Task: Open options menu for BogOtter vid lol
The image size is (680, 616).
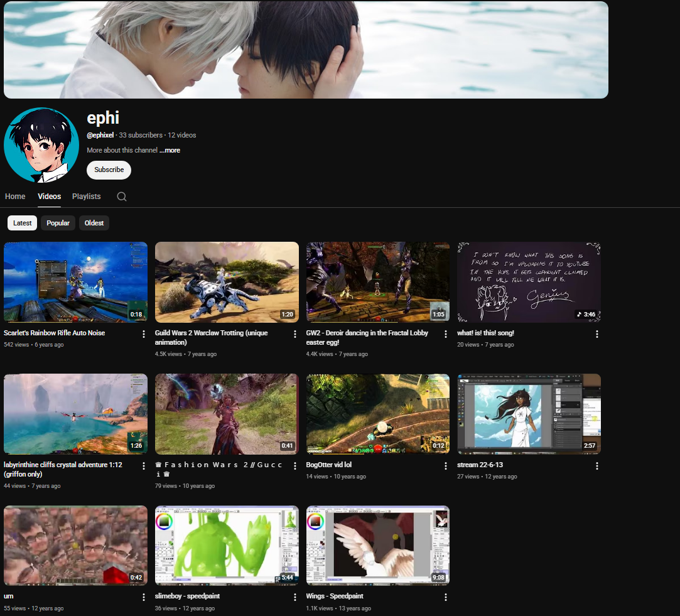Action: pos(446,466)
